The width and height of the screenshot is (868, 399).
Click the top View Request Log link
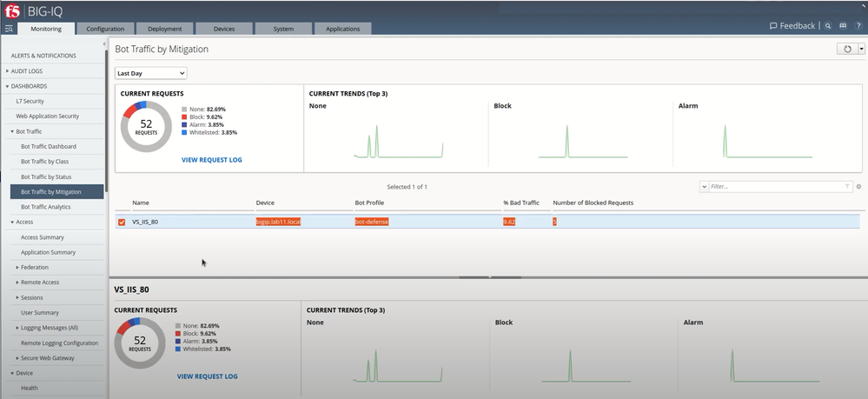[x=211, y=160]
